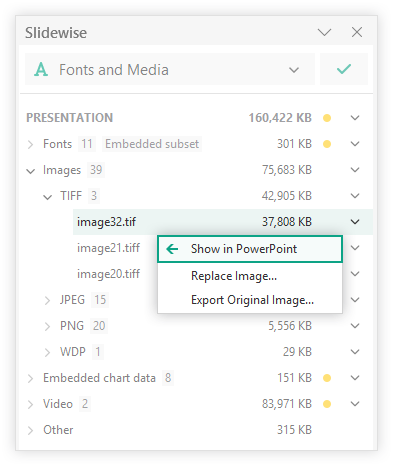The width and height of the screenshot is (393, 466).
Task: Click the 37,808 KB size value
Action: coord(287,222)
